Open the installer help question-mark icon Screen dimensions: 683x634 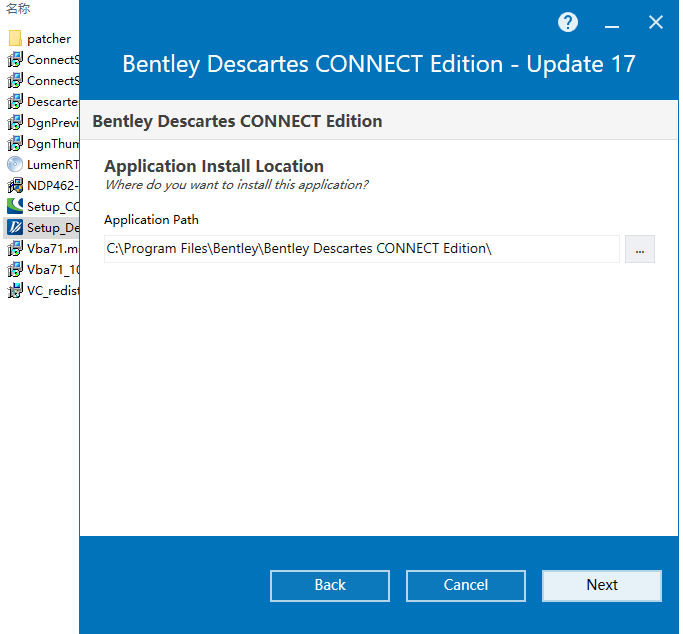pos(568,22)
